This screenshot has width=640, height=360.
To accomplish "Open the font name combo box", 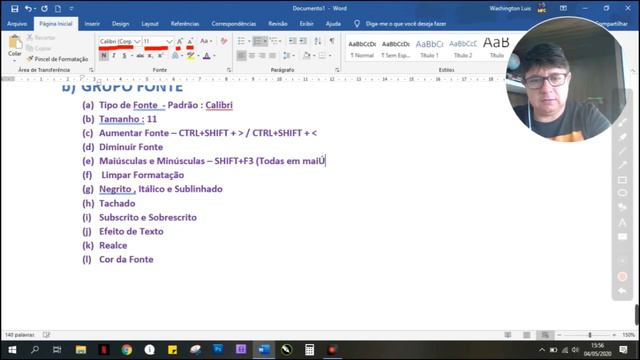I will [x=120, y=42].
